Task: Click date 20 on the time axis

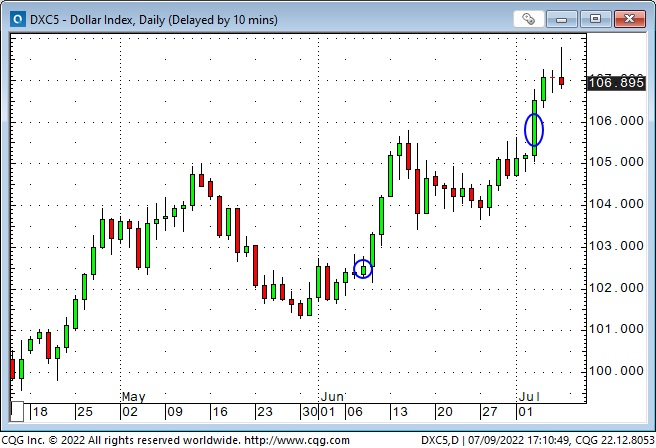Action: [445, 412]
